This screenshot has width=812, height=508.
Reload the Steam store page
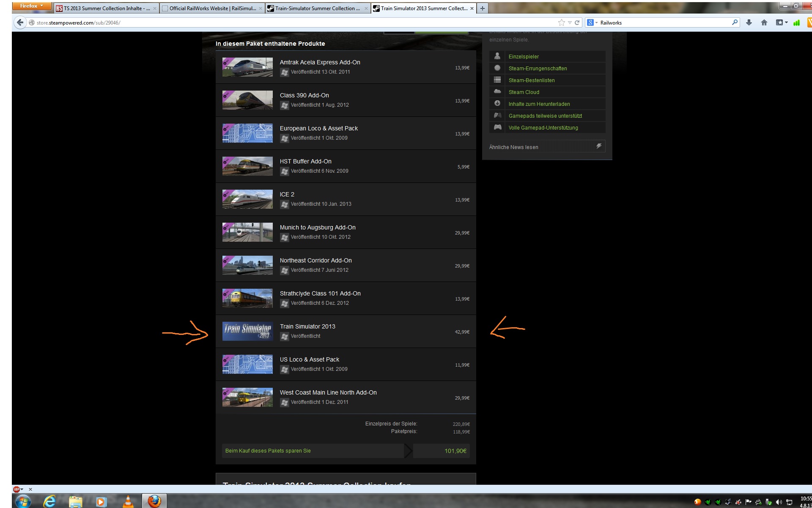(577, 22)
